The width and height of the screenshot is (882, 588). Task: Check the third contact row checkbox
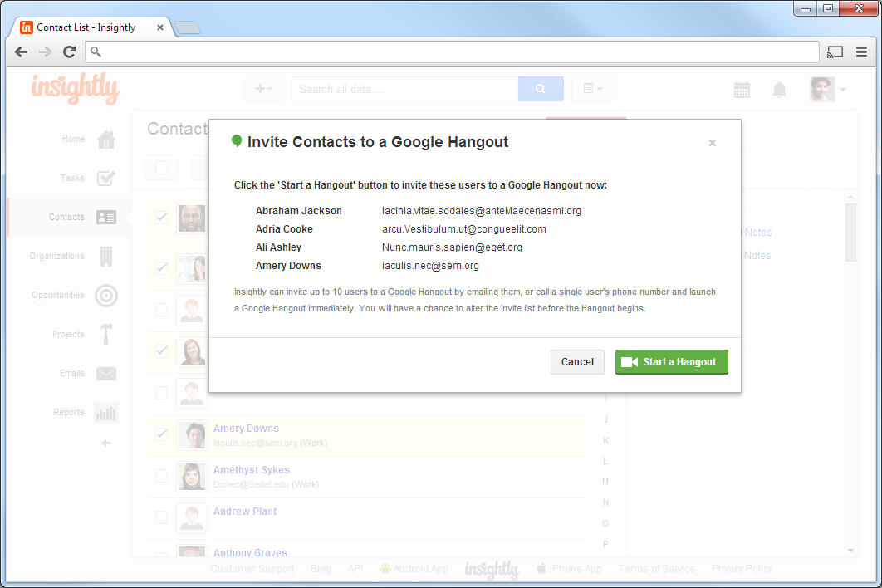161,310
